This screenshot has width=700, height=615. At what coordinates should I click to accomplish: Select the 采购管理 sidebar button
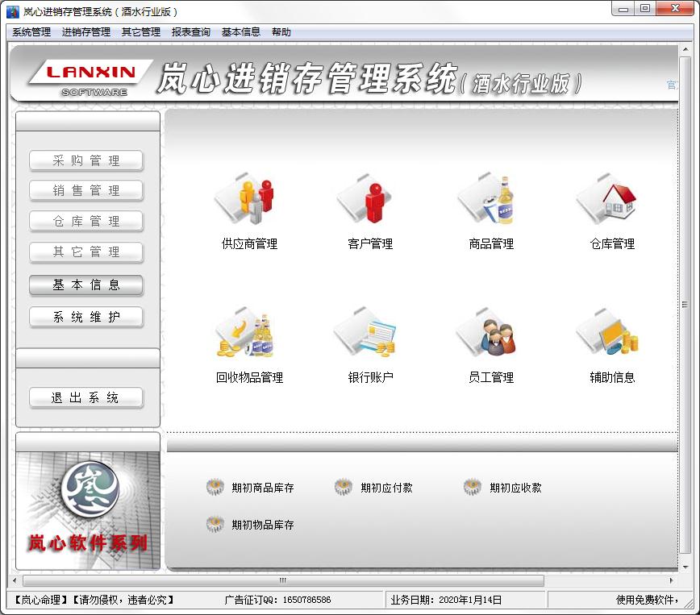pyautogui.click(x=86, y=160)
